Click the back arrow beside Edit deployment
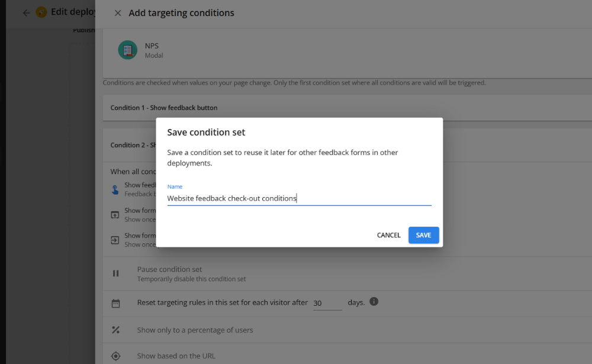Screen dimensions: 592x364 coord(26,13)
